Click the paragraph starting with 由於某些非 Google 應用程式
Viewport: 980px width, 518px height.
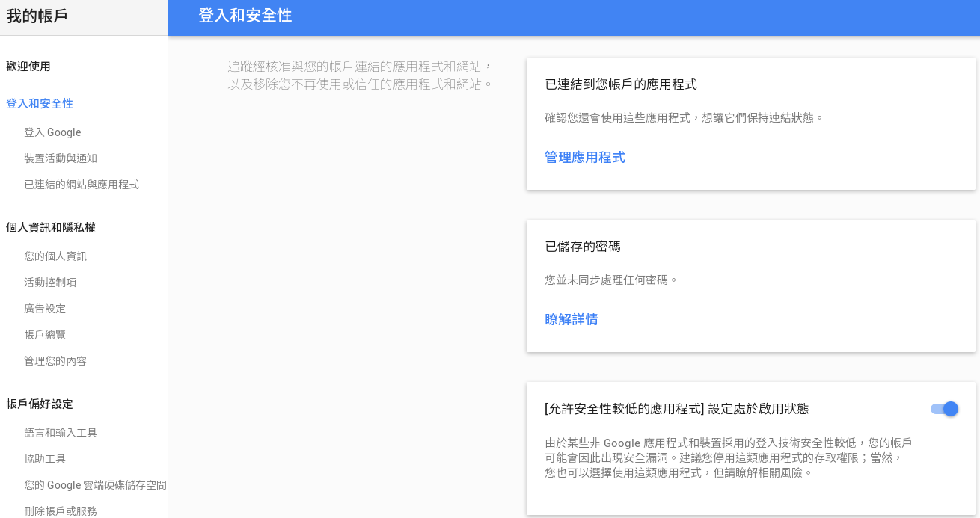point(729,457)
